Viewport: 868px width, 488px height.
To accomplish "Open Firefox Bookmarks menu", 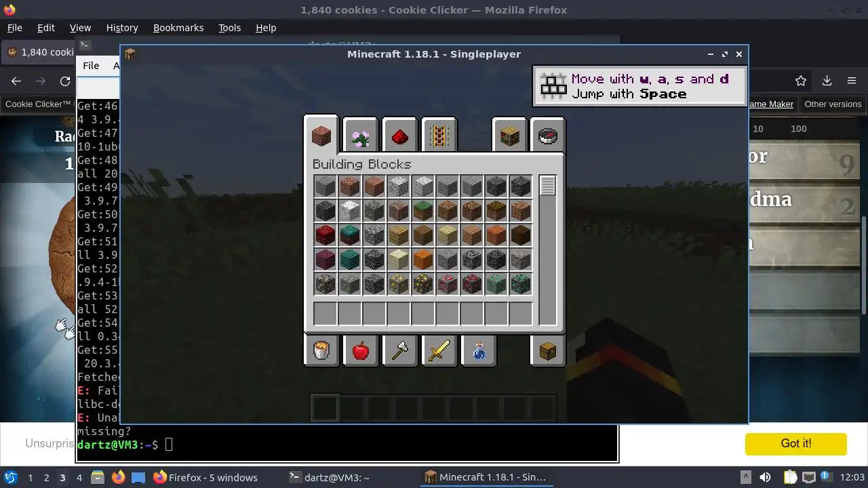I will pos(178,28).
